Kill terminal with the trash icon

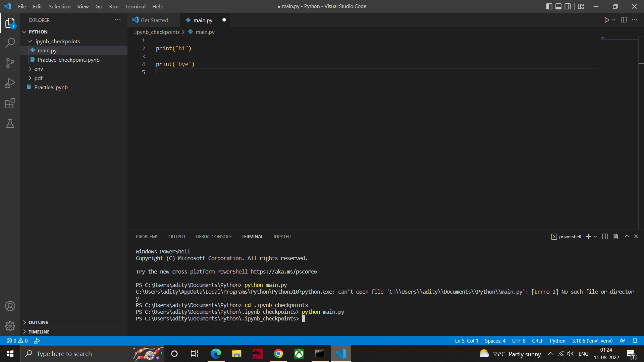pyautogui.click(x=615, y=237)
